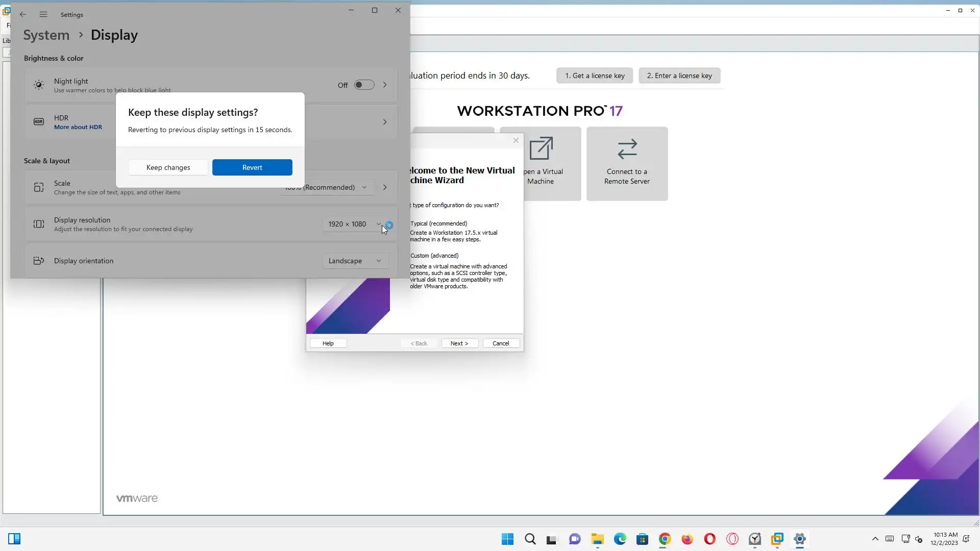Go back using the Settings back arrow
Viewport: 980px width, 551px height.
coord(23,14)
